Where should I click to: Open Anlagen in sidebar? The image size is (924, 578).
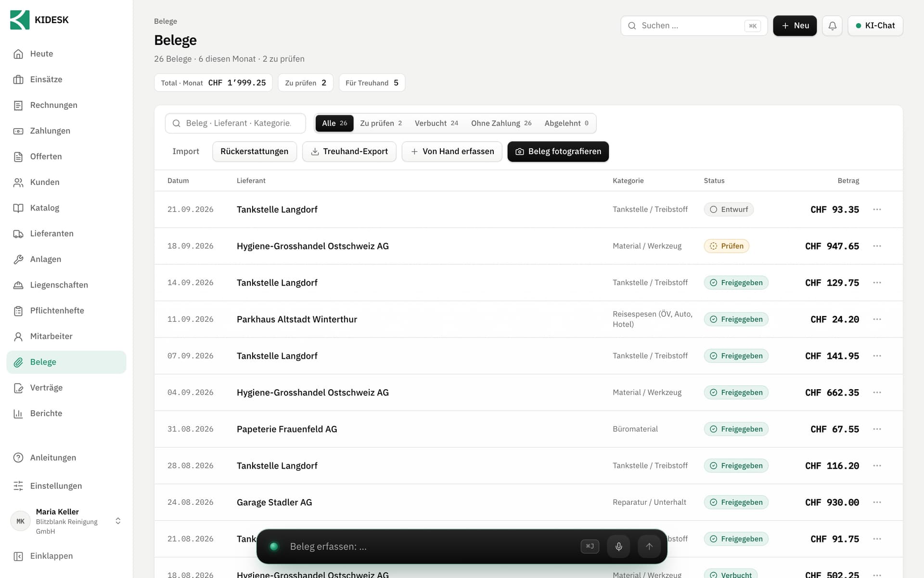click(x=66, y=259)
